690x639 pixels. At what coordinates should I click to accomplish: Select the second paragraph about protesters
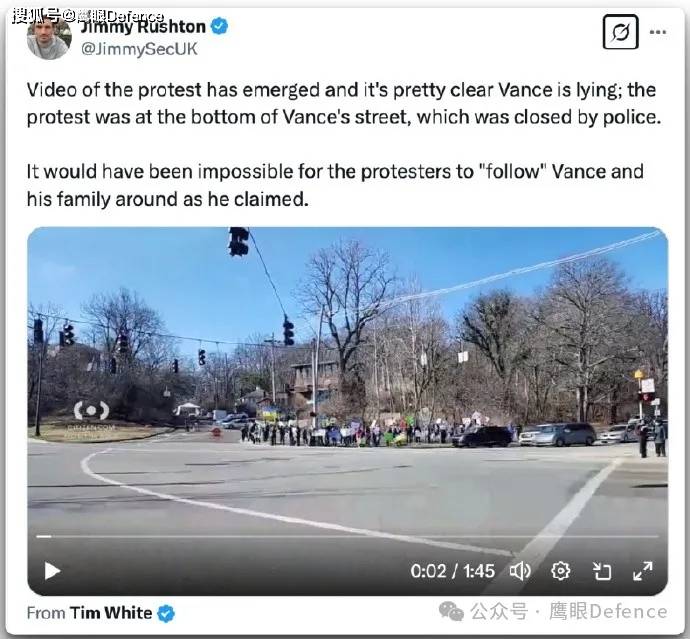(x=335, y=185)
